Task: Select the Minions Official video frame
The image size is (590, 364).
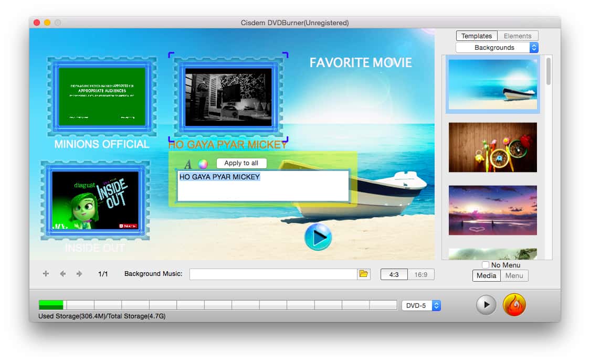Action: 102,97
